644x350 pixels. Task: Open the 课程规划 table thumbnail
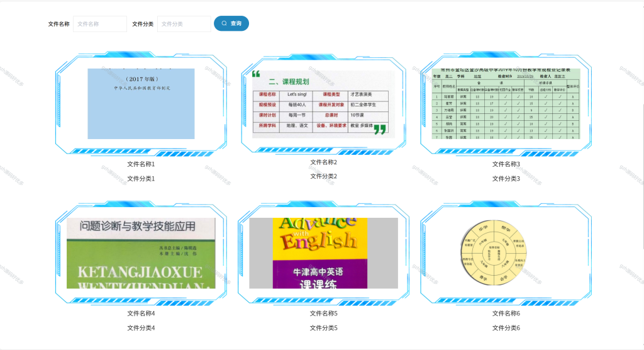pyautogui.click(x=324, y=104)
